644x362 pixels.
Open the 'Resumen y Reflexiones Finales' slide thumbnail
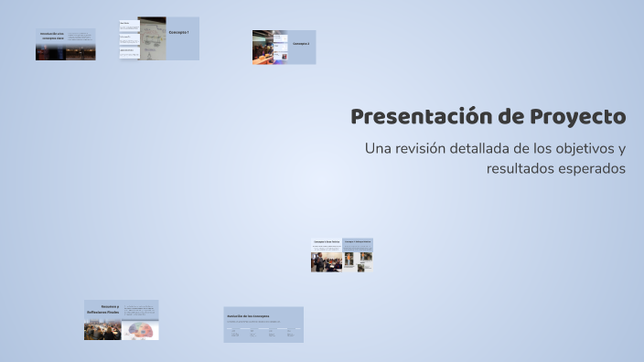click(122, 320)
